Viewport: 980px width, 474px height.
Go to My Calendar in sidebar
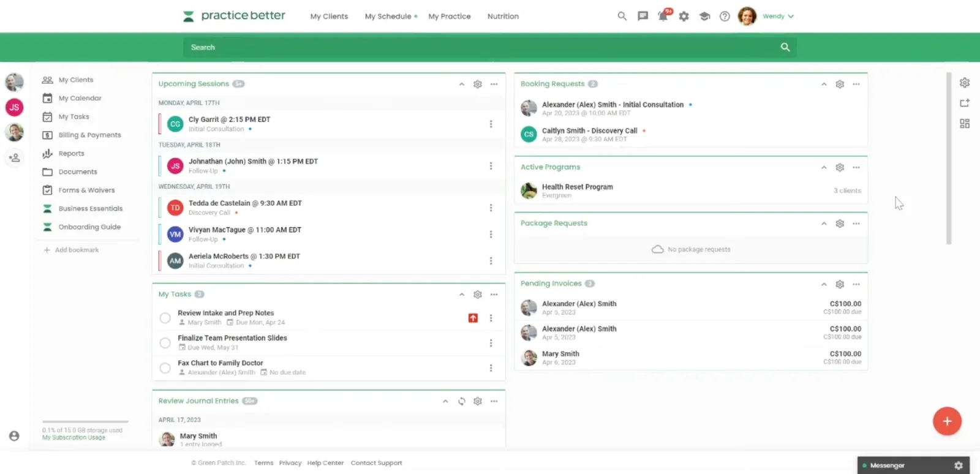[80, 98]
